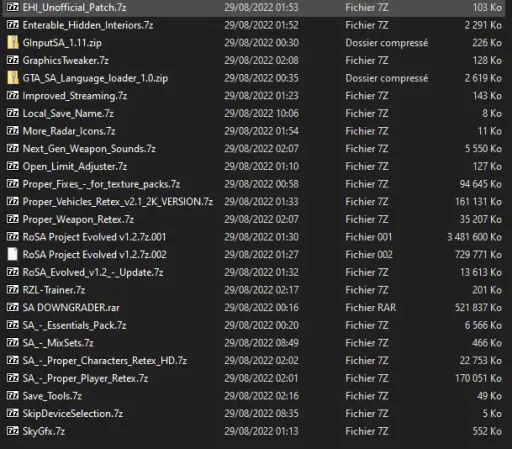Select the file name SA_-_Essentials_Pack.7z
Screen dimensions: 512x449
74,325
